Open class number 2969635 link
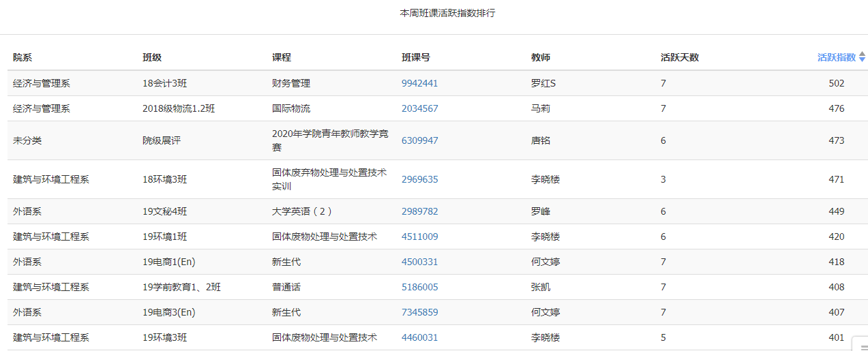The height and width of the screenshot is (351, 868). pos(420,179)
